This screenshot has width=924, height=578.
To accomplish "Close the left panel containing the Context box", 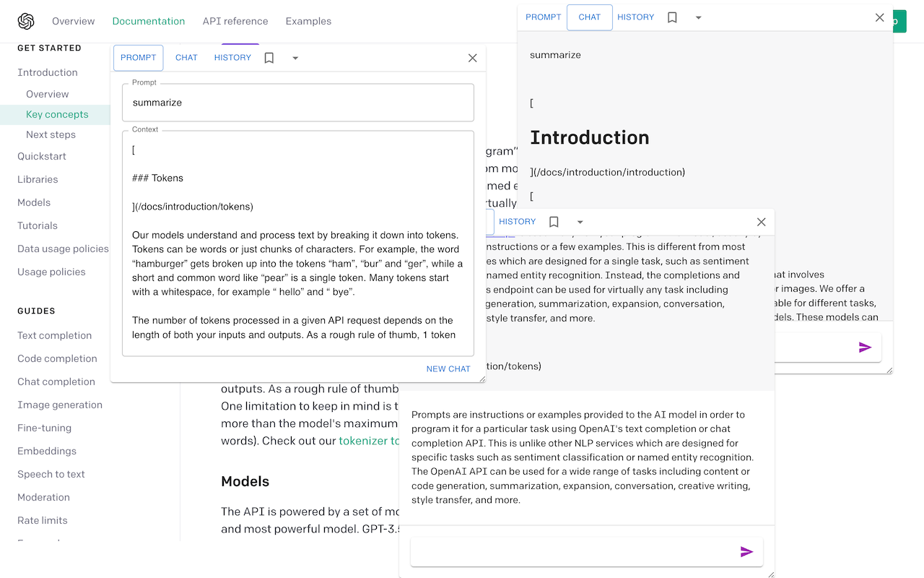I will [x=472, y=58].
